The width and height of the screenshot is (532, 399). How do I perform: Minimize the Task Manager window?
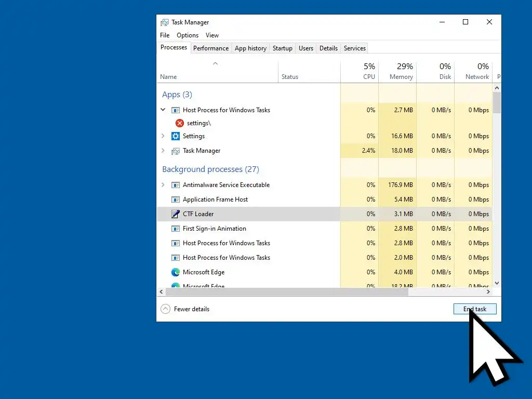click(442, 22)
